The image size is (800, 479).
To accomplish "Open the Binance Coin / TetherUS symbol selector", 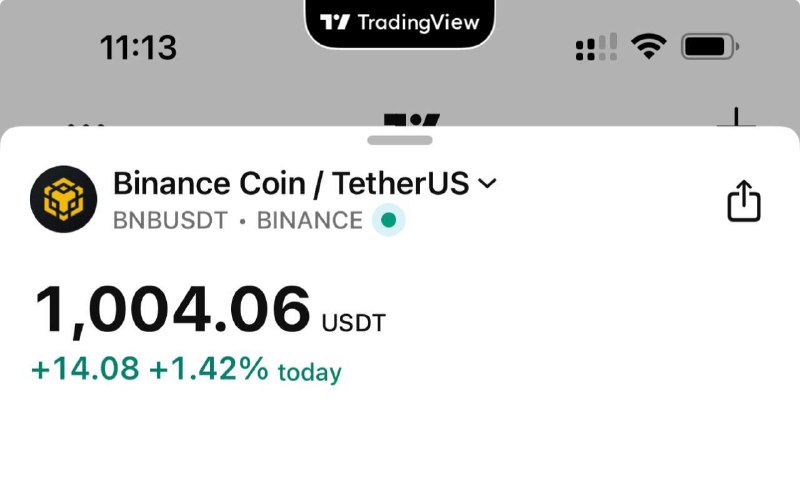I will tap(305, 183).
